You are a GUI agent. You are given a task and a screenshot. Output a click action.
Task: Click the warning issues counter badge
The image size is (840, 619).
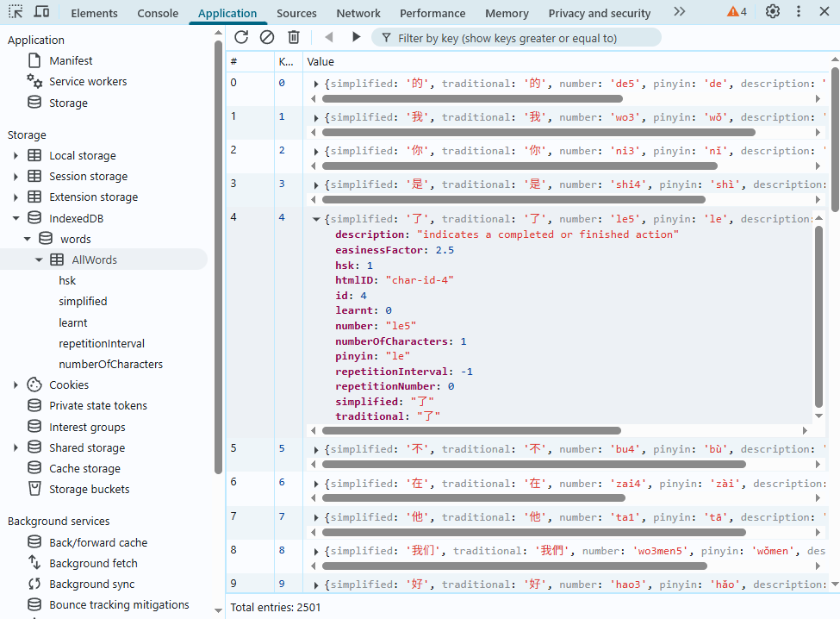tap(737, 12)
